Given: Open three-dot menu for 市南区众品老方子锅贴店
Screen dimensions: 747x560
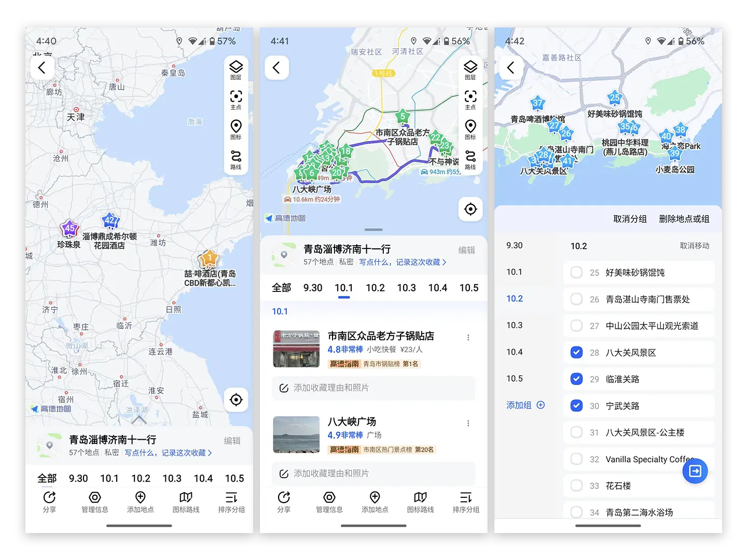Looking at the screenshot, I should point(468,338).
